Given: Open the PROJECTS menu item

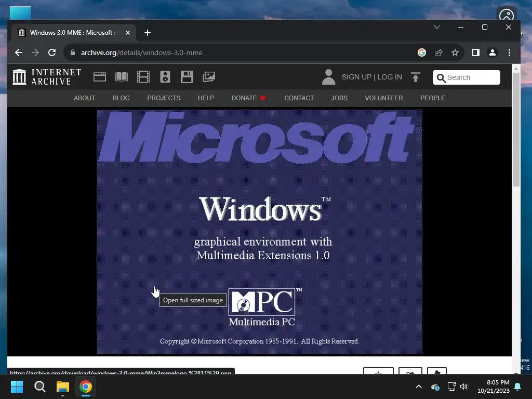Looking at the screenshot, I should 164,98.
